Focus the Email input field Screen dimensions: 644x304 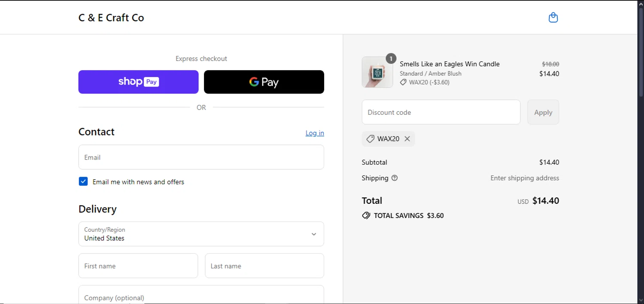point(201,157)
